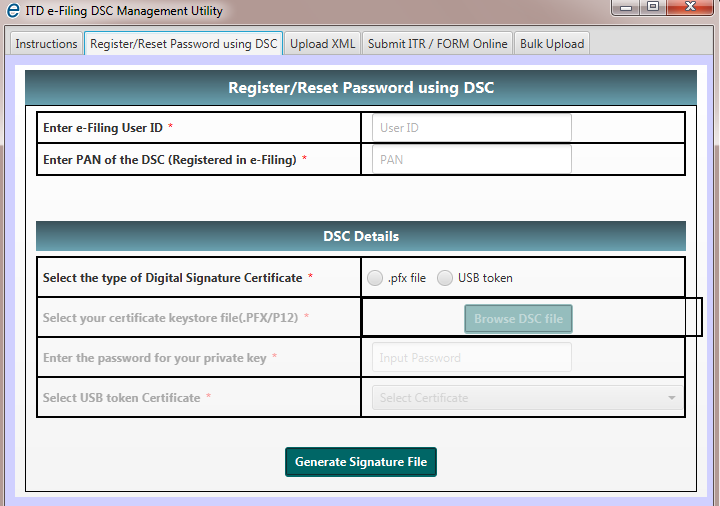Viewport: 720px width, 506px height.
Task: Select the USB token radio option
Action: tap(445, 278)
